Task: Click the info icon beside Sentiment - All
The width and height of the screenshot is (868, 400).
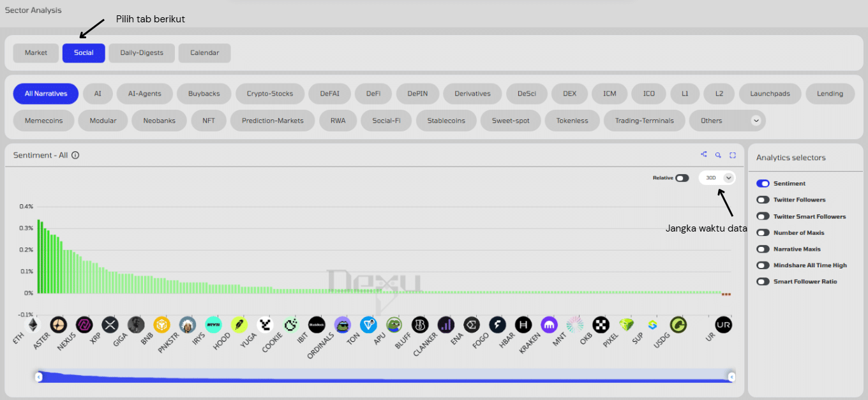Action: [75, 155]
